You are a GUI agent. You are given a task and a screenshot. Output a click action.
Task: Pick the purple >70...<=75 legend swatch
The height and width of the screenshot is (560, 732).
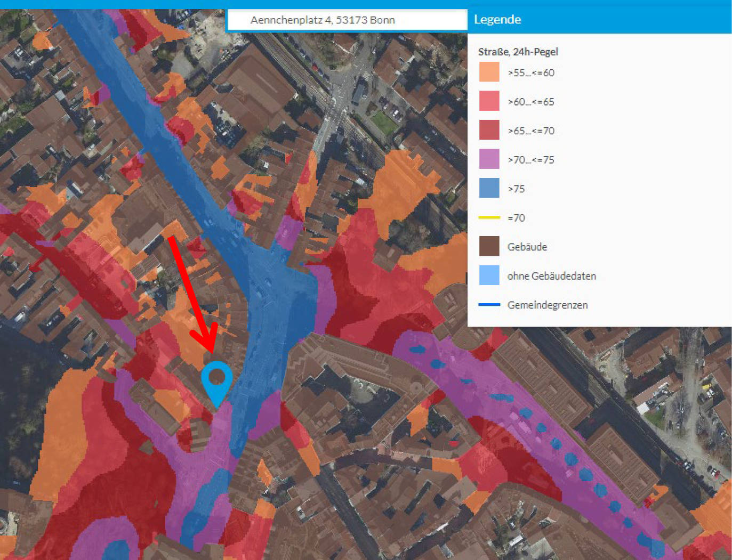pos(489,159)
